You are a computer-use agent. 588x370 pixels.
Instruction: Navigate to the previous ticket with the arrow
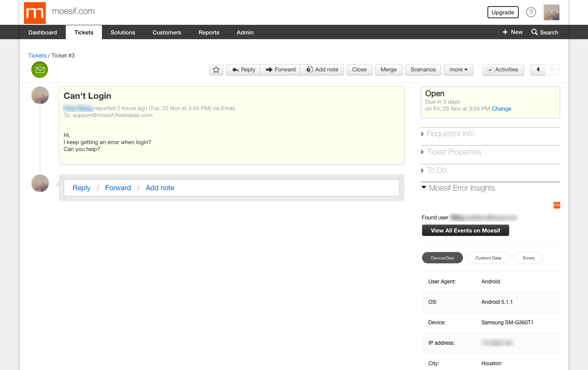click(537, 69)
